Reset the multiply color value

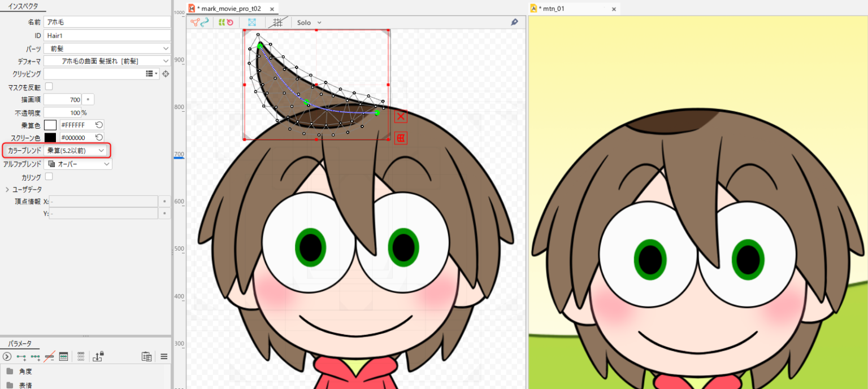pos(99,125)
